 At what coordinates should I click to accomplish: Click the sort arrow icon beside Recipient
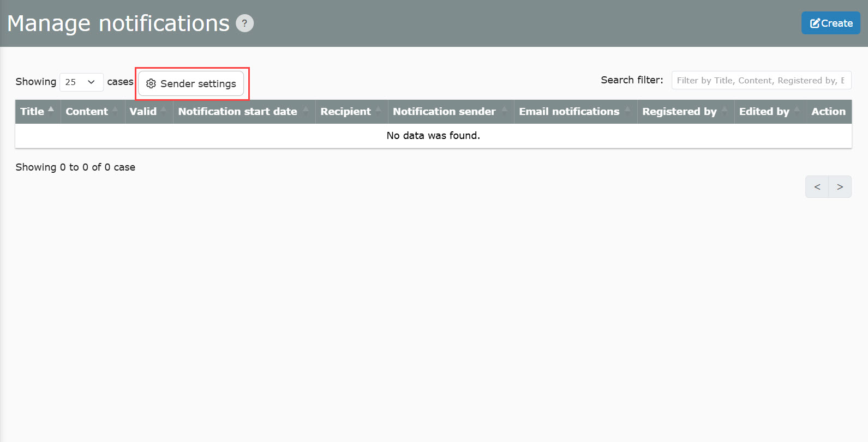(x=379, y=110)
